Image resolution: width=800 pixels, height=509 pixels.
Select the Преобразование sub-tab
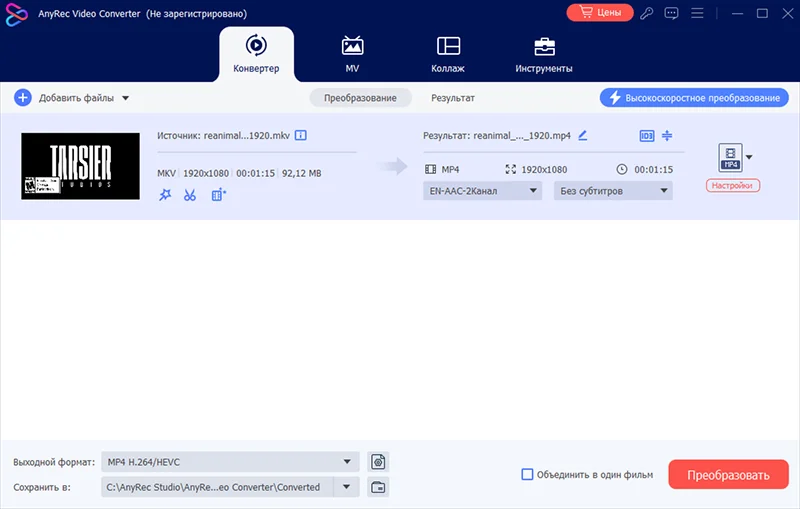(x=360, y=98)
